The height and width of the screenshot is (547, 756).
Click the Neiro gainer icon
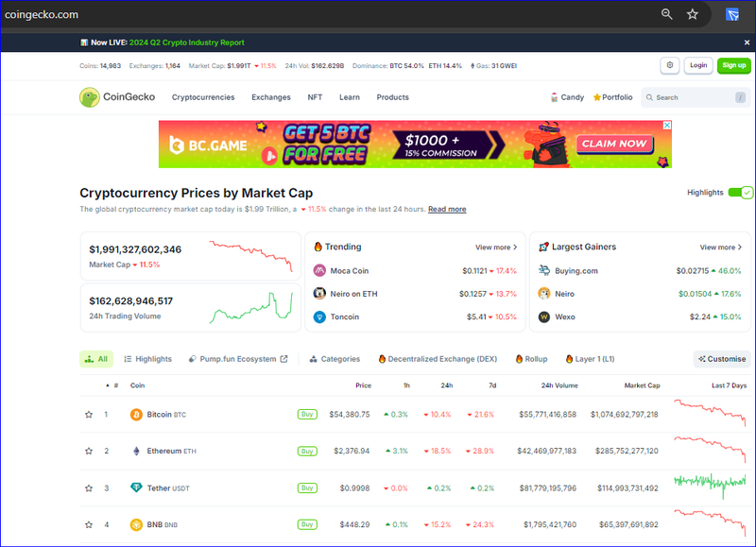click(x=544, y=294)
